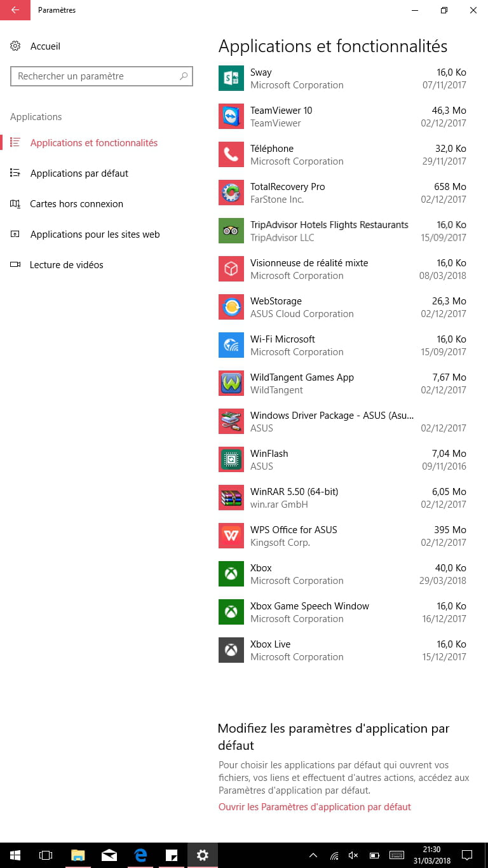
Task: Select the WebStorage app icon
Action: tap(231, 307)
